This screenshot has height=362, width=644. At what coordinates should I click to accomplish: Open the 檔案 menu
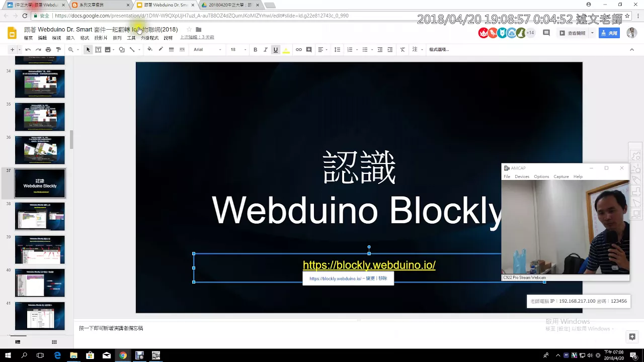[29, 38]
